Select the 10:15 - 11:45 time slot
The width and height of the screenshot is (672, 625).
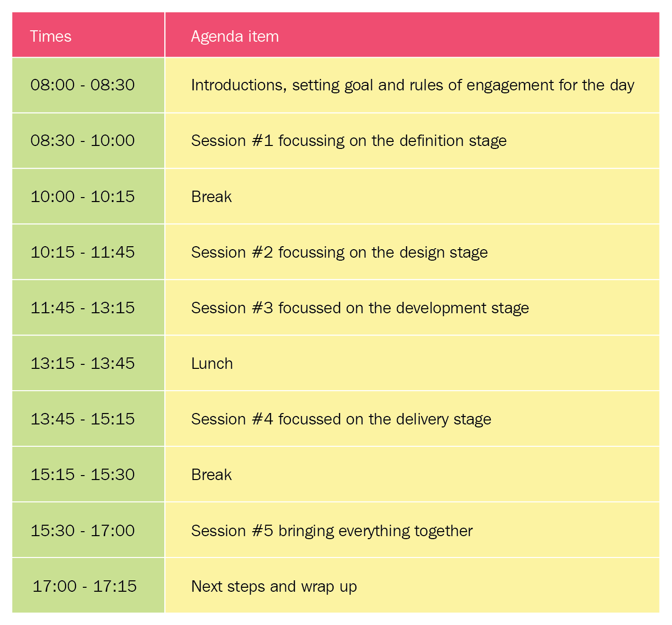click(82, 252)
